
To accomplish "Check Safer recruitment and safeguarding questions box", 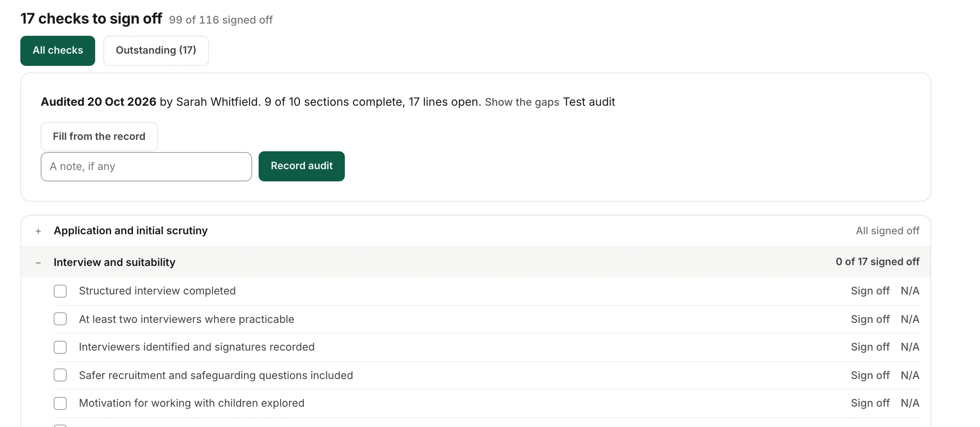I will point(60,375).
